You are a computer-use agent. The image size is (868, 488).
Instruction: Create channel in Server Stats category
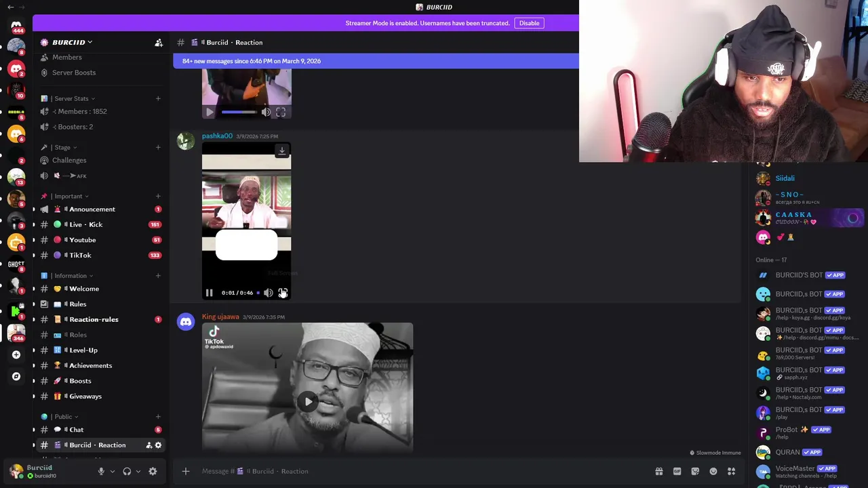pos(158,98)
